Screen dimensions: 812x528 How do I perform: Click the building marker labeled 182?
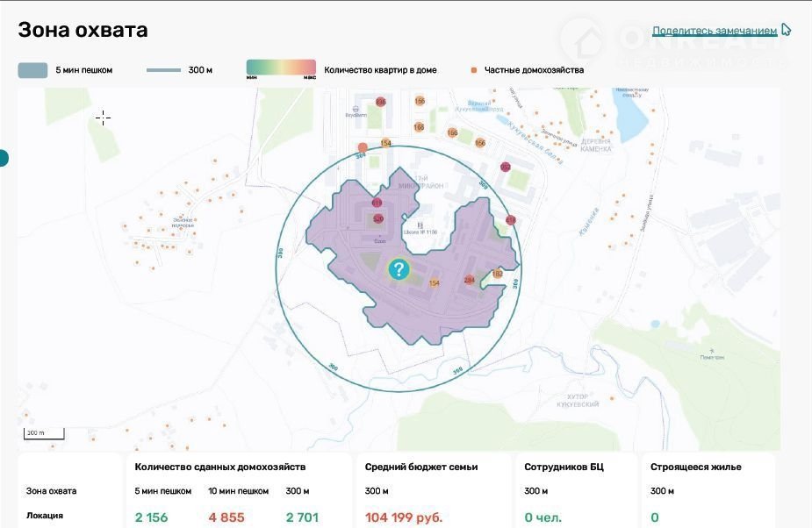(x=498, y=274)
